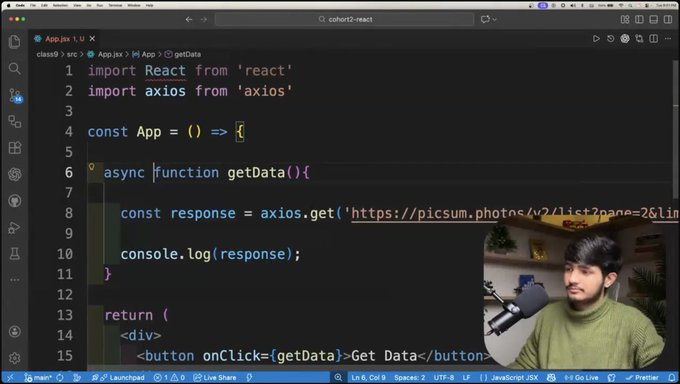Click the zoom magnifier in status bar
680x384 pixels.
tap(338, 377)
